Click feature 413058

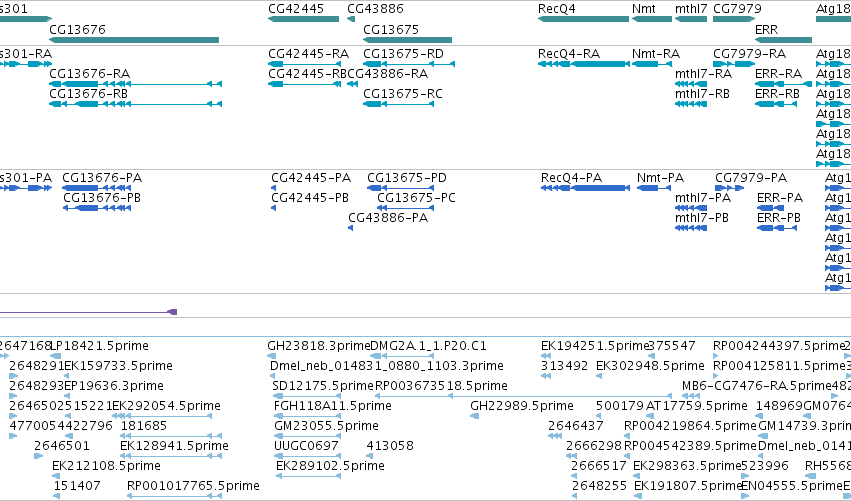390,446
